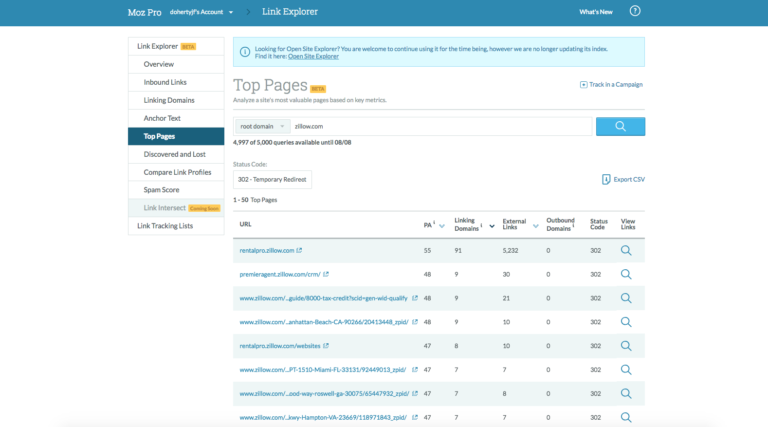This screenshot has width=768, height=427.
Task: Open external link icon for Miami-FL URL
Action: 415,370
